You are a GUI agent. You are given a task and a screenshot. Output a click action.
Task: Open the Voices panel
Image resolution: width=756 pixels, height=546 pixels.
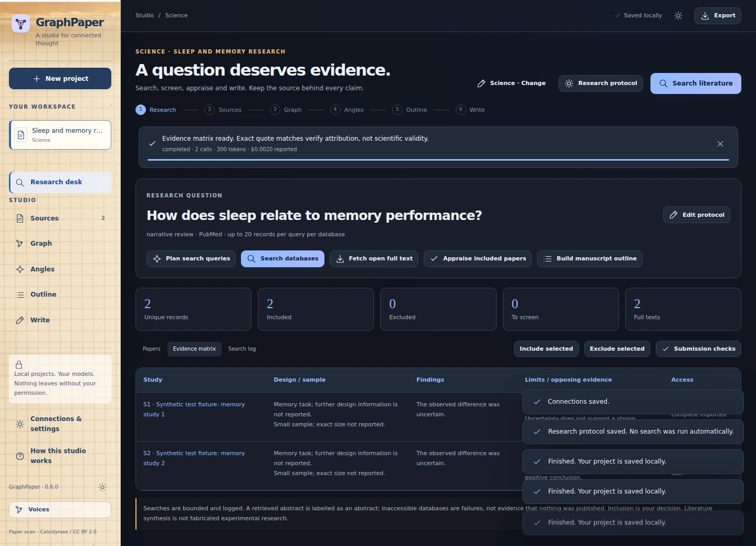(x=60, y=510)
